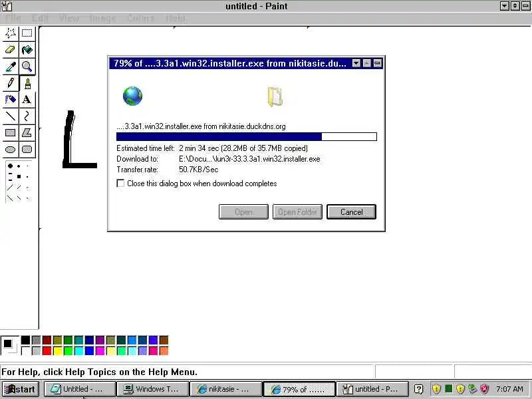Switch to the nikitasie Internet Explorer taskbar button
This screenshot has height=399, width=532.
pyautogui.click(x=225, y=389)
